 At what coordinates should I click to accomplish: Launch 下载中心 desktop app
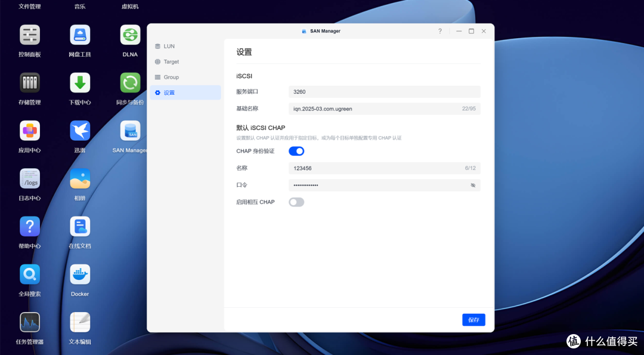point(80,82)
